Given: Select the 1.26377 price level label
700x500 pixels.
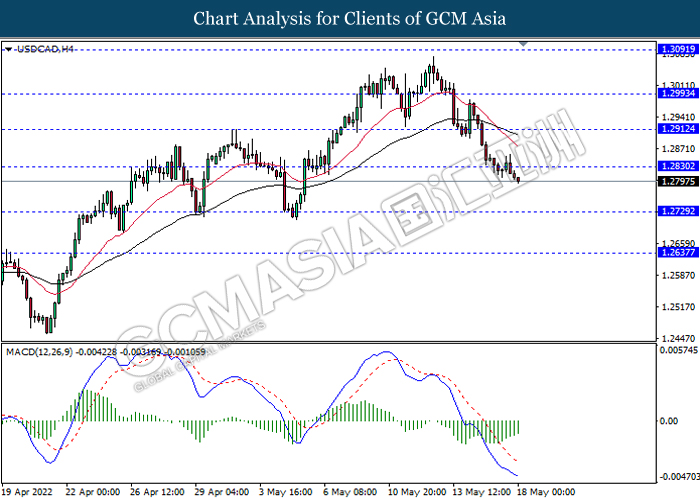Looking at the screenshot, I should tap(678, 252).
